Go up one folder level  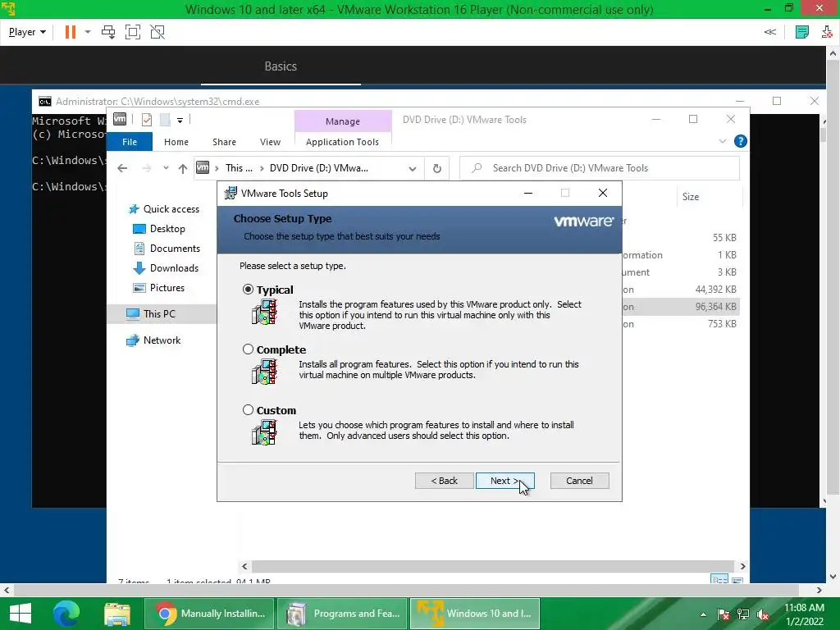(x=183, y=168)
